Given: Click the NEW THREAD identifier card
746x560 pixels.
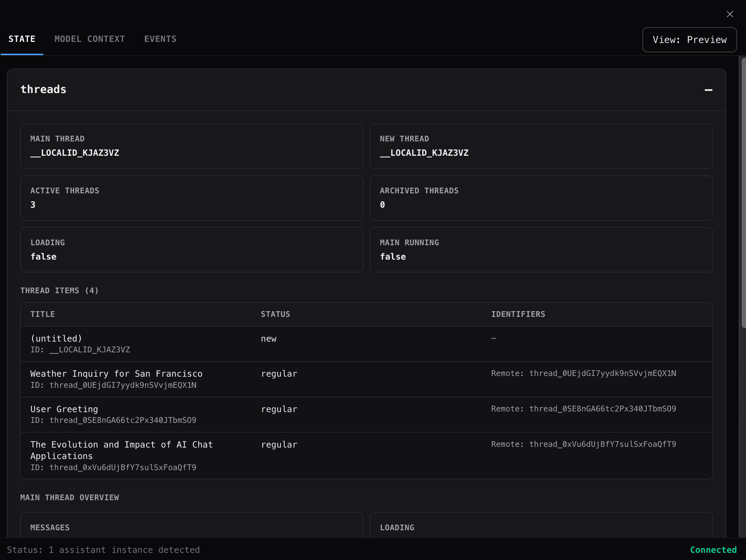Looking at the screenshot, I should point(541,146).
